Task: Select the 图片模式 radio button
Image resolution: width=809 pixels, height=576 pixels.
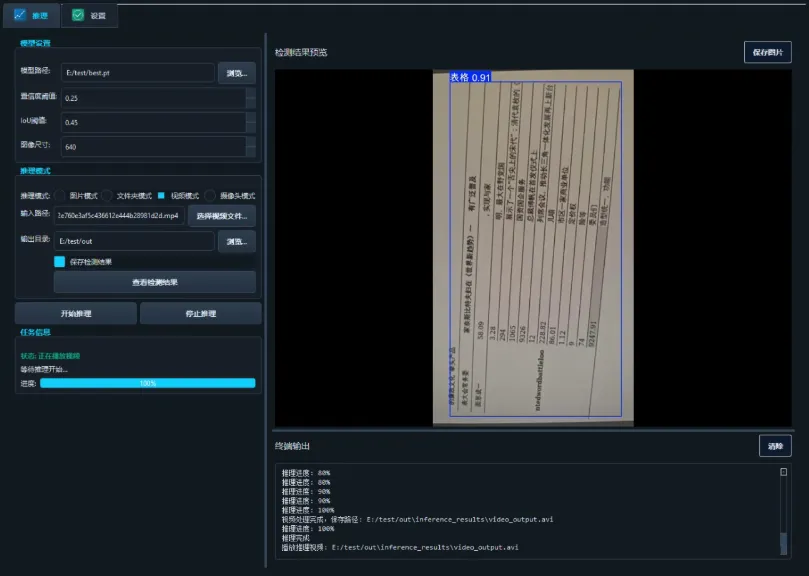Action: point(60,196)
